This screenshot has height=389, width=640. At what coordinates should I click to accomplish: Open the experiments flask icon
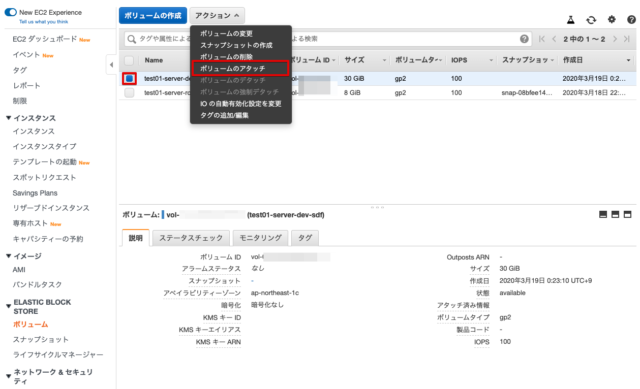pyautogui.click(x=571, y=19)
